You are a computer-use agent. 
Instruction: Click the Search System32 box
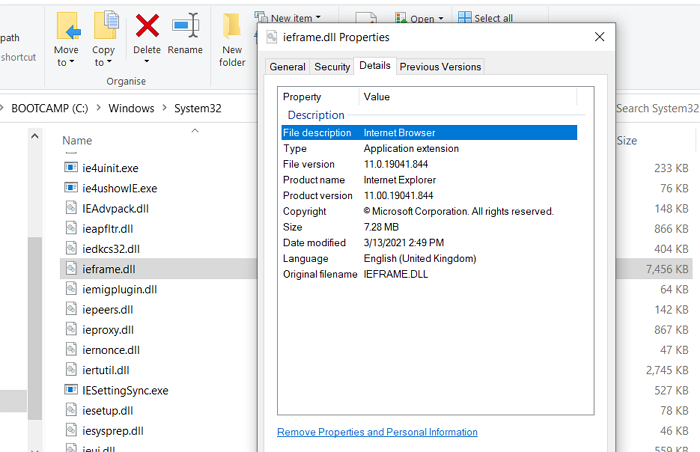pyautogui.click(x=657, y=108)
